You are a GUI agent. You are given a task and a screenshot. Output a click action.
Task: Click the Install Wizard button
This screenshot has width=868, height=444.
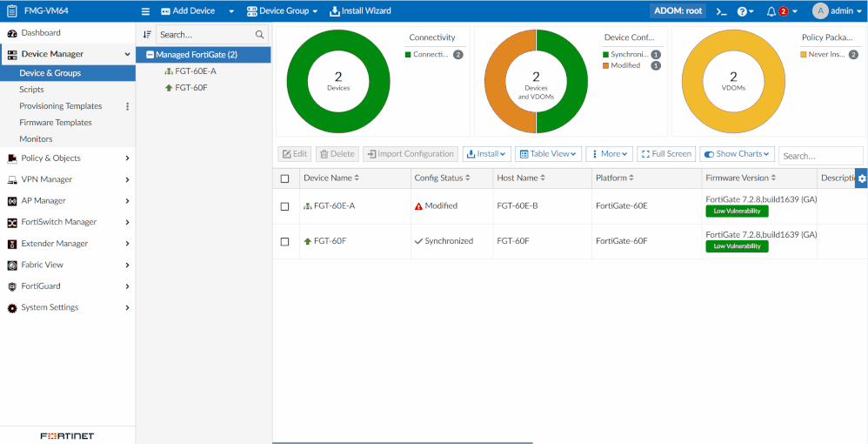coord(360,11)
